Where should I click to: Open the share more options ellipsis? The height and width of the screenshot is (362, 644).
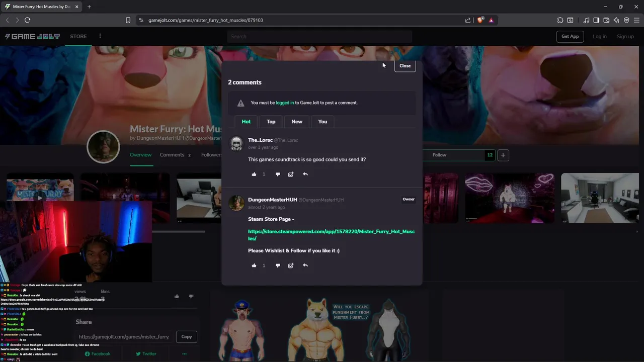click(184, 354)
